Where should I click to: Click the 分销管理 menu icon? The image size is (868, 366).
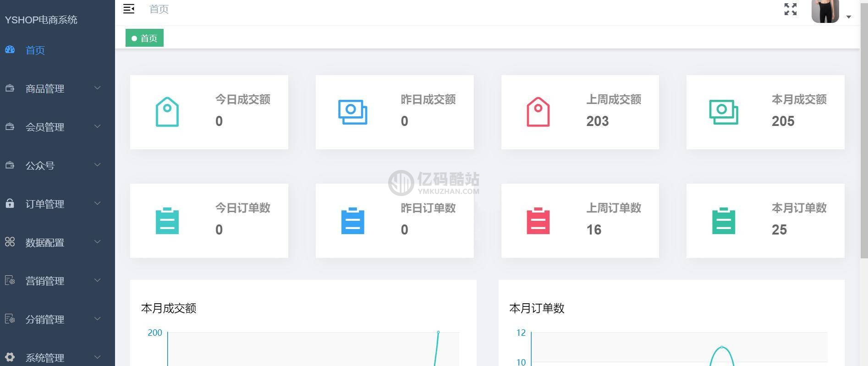pyautogui.click(x=10, y=318)
